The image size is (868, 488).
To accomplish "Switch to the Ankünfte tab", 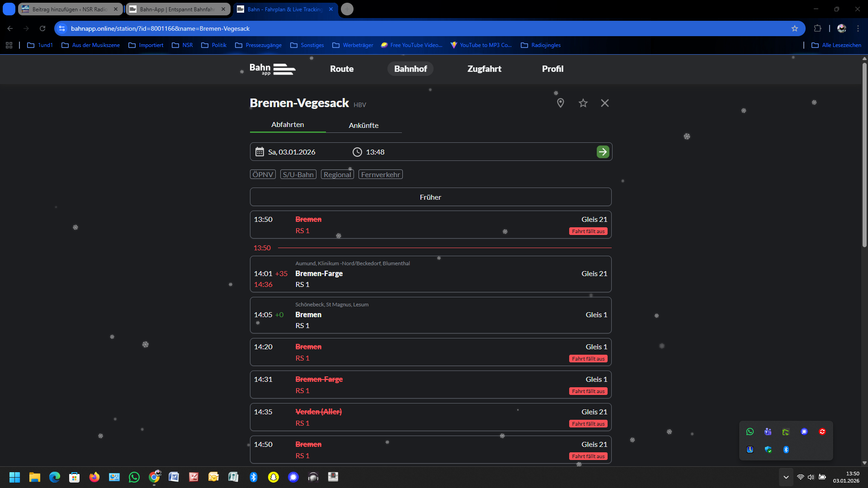I will [x=363, y=125].
